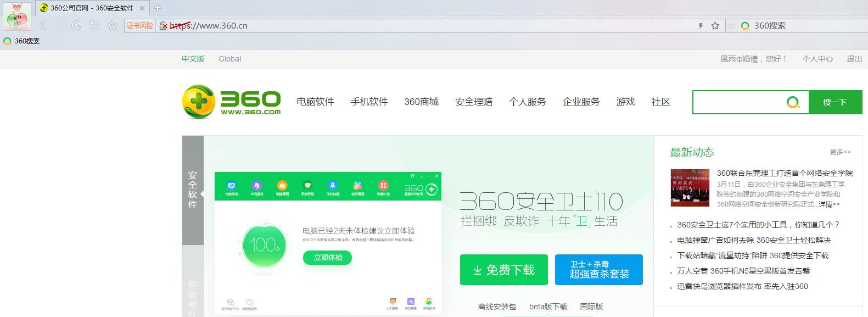The height and width of the screenshot is (317, 868).
Task: Open a new tab with plus button
Action: pos(158,8)
